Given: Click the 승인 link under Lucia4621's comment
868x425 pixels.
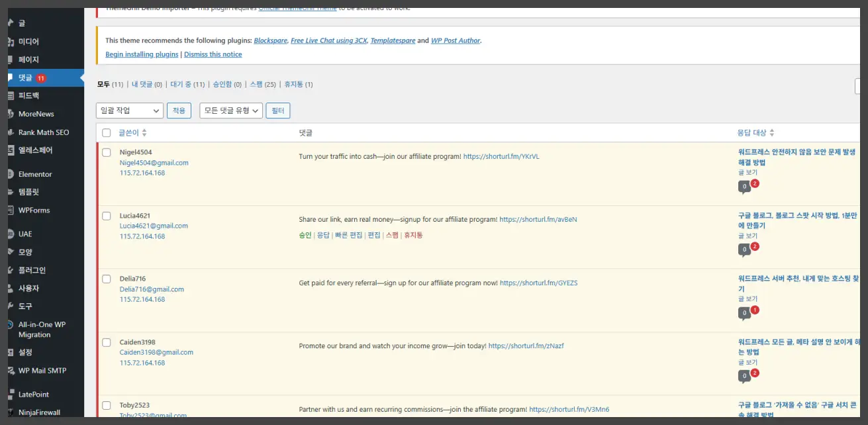Looking at the screenshot, I should (305, 235).
